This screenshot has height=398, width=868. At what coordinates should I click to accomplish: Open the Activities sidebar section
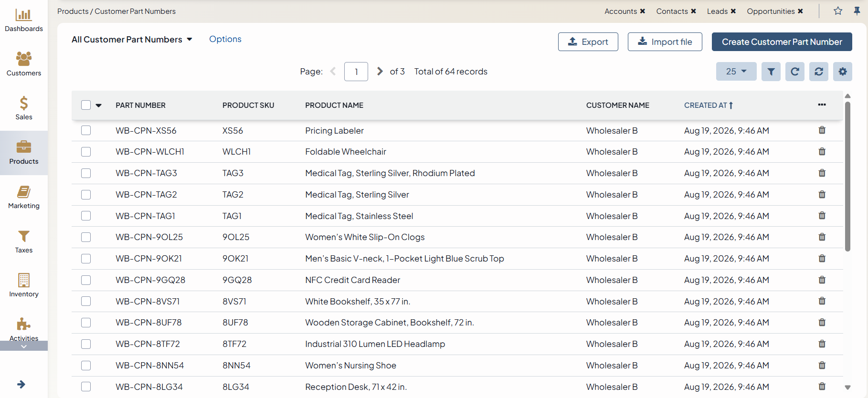[x=24, y=329]
